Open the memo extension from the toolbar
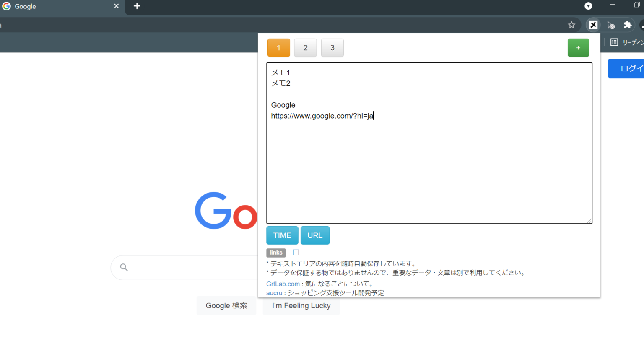 coord(593,25)
